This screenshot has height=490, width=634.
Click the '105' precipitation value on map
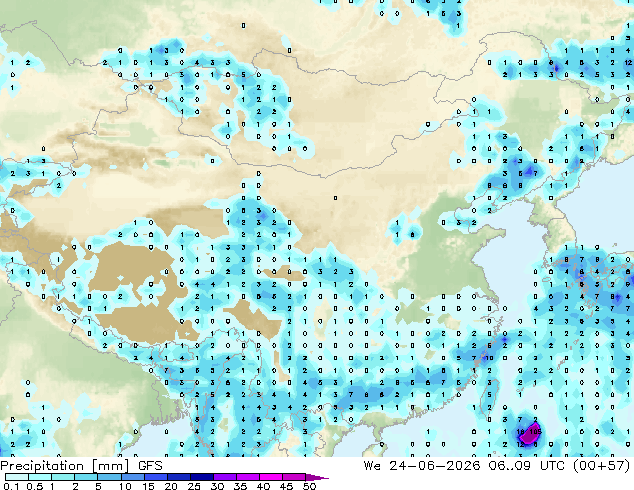click(535, 432)
